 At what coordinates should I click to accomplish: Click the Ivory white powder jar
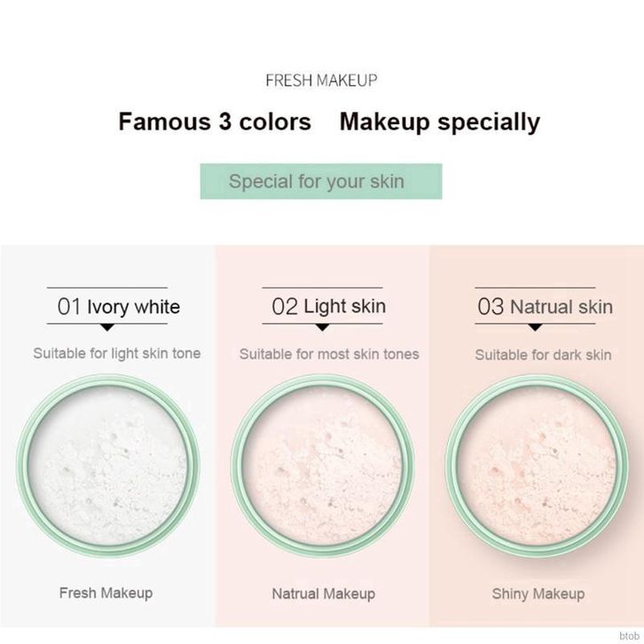[108, 465]
